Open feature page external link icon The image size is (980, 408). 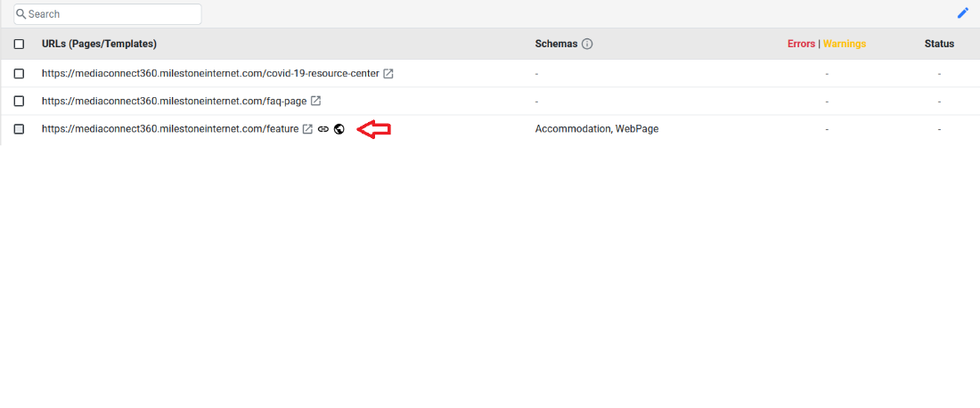(307, 129)
